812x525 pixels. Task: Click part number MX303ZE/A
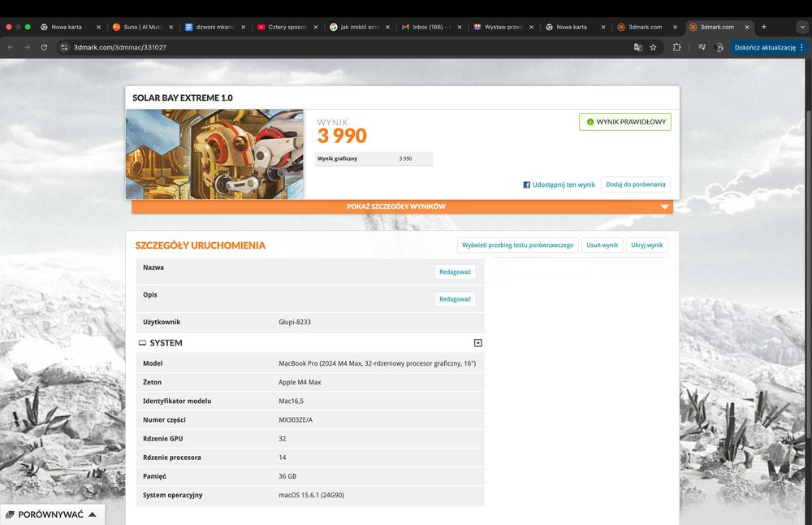(x=296, y=420)
